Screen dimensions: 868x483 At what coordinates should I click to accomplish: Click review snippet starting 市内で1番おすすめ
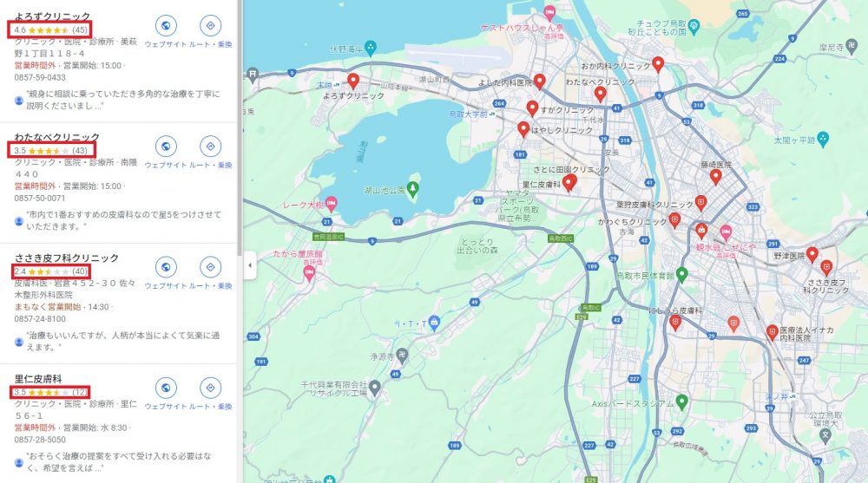pos(123,220)
